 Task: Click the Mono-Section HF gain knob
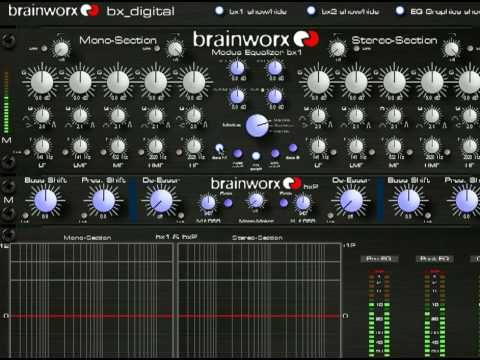(x=194, y=82)
